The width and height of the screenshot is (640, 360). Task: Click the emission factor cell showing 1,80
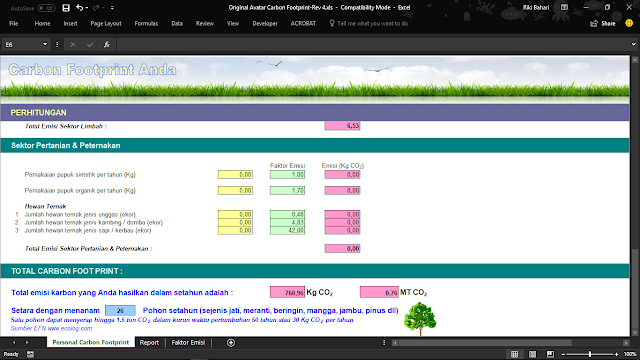287,175
